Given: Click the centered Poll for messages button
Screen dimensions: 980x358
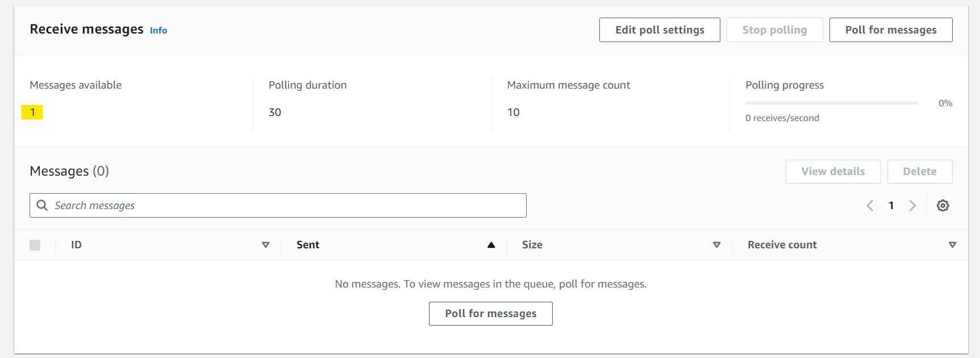Looking at the screenshot, I should (x=491, y=314).
